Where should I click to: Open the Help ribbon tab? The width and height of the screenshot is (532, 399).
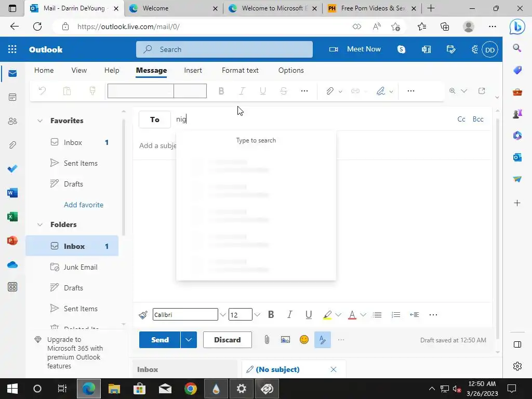tap(112, 70)
